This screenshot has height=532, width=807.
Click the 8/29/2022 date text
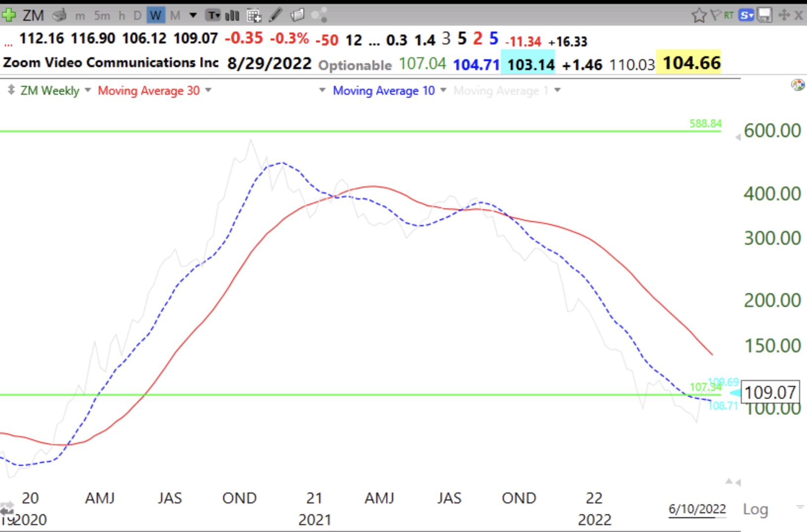point(269,64)
